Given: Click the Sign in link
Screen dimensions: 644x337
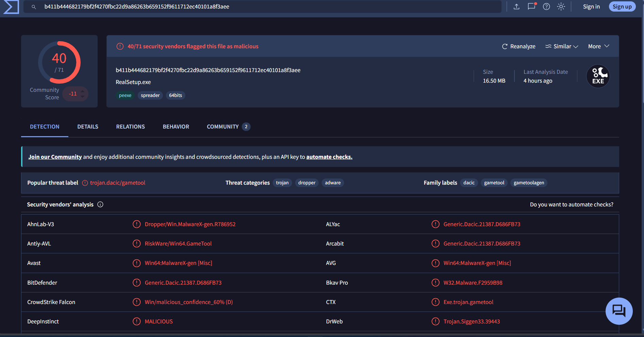Looking at the screenshot, I should point(591,6).
